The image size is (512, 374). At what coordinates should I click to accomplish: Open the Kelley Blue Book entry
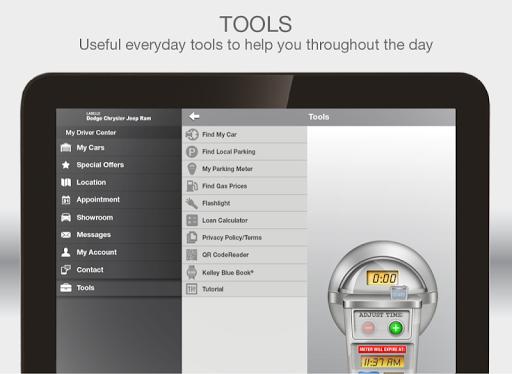(244, 273)
